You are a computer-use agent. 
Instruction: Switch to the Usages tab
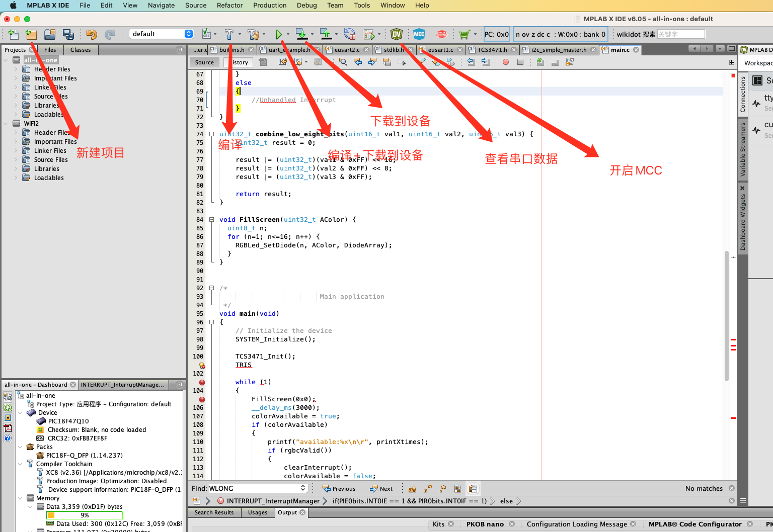coord(258,512)
